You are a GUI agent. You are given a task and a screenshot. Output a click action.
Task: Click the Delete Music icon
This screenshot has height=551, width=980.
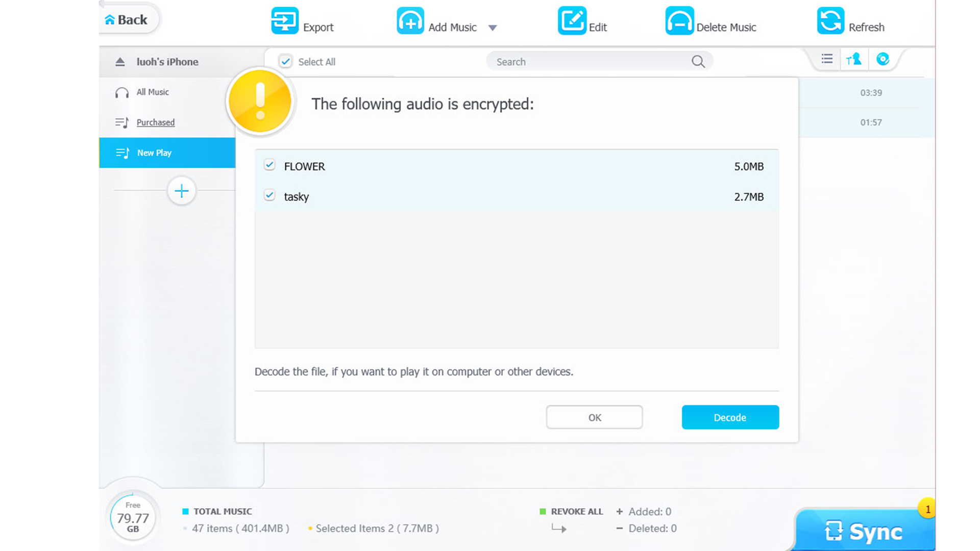[679, 20]
